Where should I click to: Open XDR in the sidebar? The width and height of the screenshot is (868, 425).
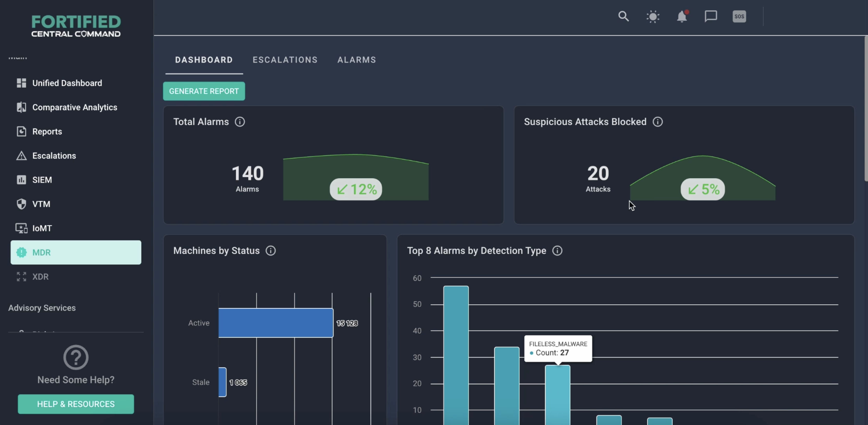76,277
